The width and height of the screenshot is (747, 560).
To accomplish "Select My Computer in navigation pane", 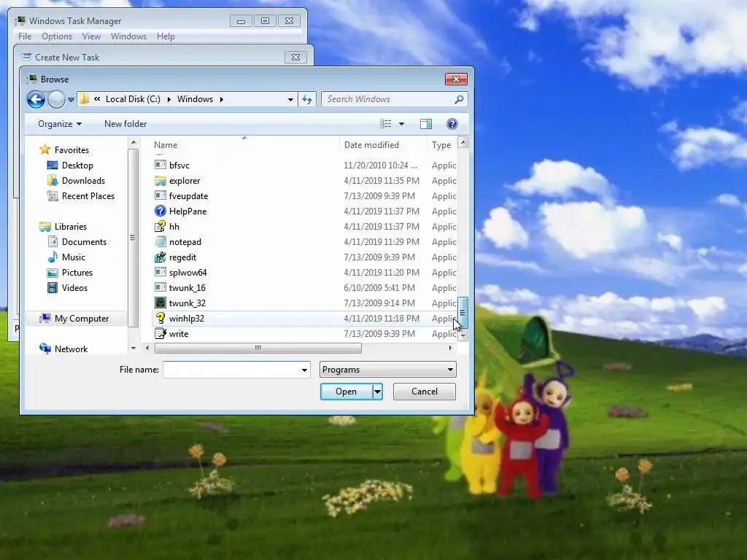I will pyautogui.click(x=82, y=319).
